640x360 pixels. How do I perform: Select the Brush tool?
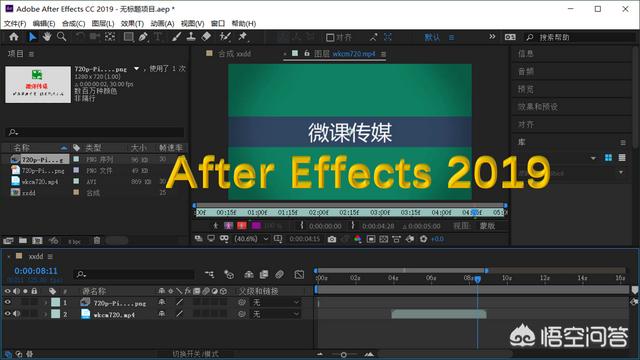[176, 37]
